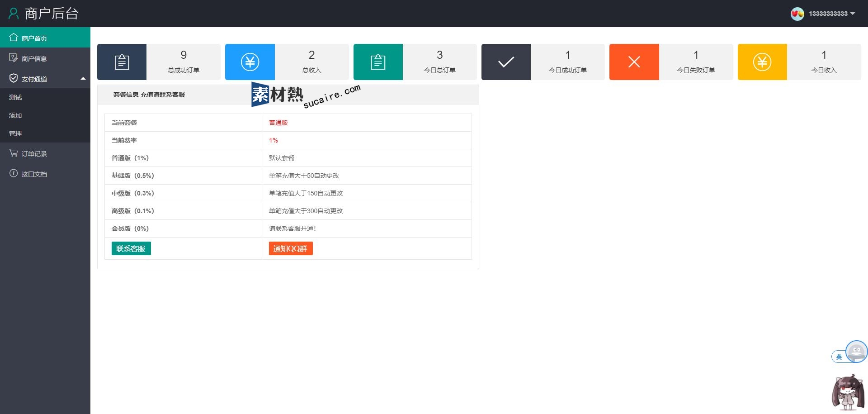Click the red 普通版 value
868x414 pixels.
[x=278, y=123]
